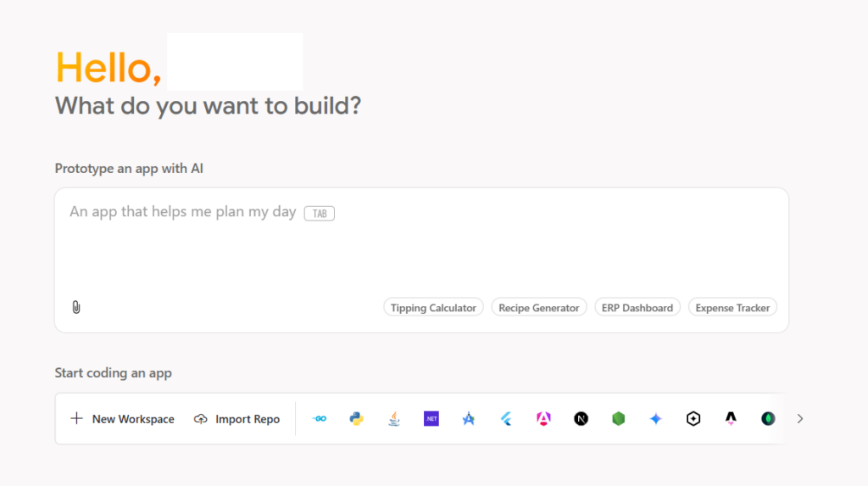This screenshot has width=868, height=486.
Task: Select the Angular template icon
Action: 543,419
